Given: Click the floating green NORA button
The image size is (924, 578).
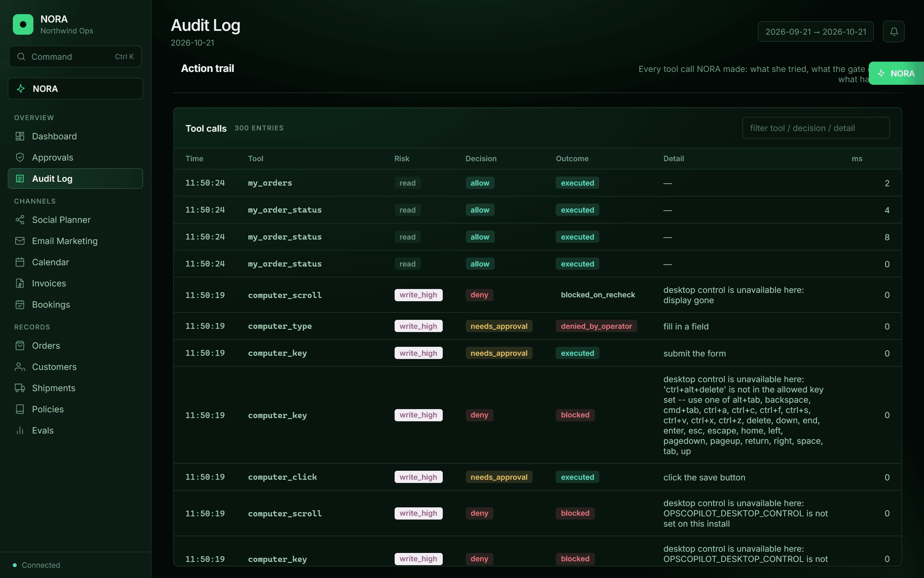Looking at the screenshot, I should click(x=896, y=74).
